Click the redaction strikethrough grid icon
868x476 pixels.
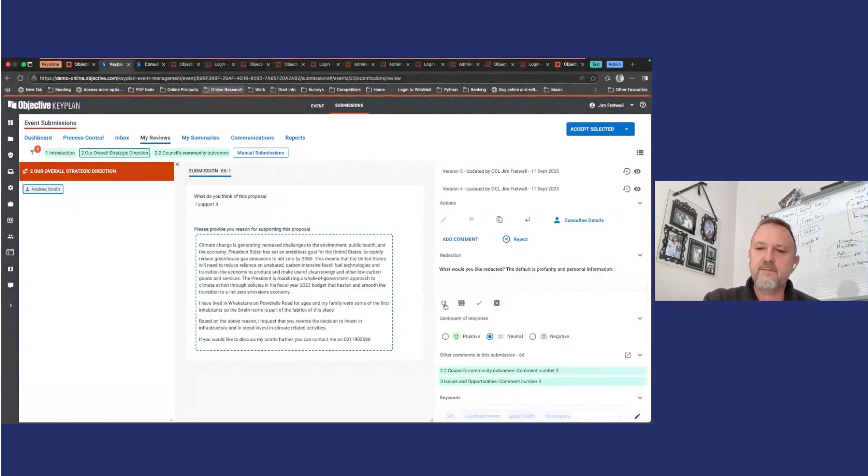tap(462, 303)
